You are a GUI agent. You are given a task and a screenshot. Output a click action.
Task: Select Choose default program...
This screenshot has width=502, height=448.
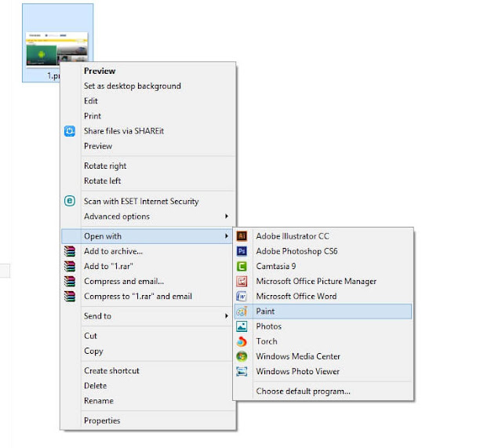(x=303, y=392)
